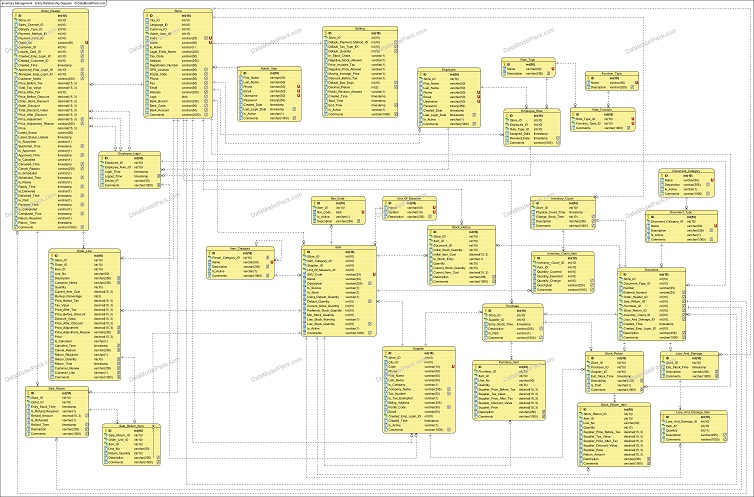Click Legal_Entity_Name column in Store table
Viewport: 754px width, 497px height.
pyautogui.click(x=178, y=51)
